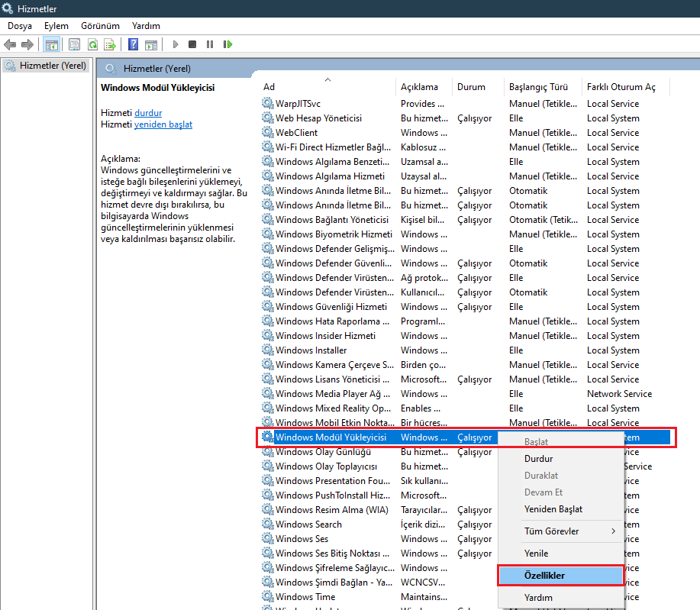Open the Eylem menu

click(56, 26)
